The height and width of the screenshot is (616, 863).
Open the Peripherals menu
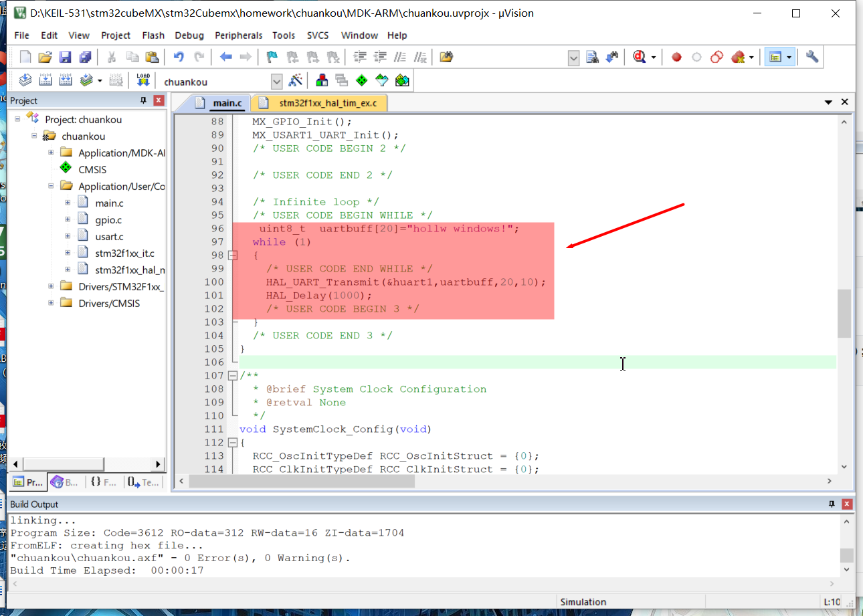pos(239,35)
